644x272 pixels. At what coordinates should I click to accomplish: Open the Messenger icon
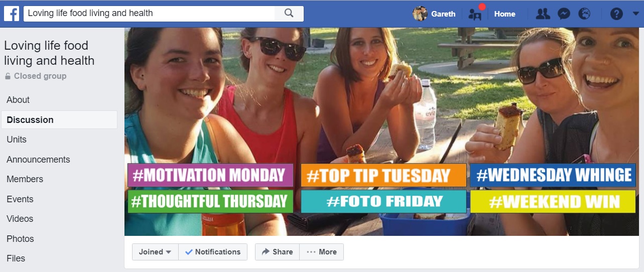[564, 14]
